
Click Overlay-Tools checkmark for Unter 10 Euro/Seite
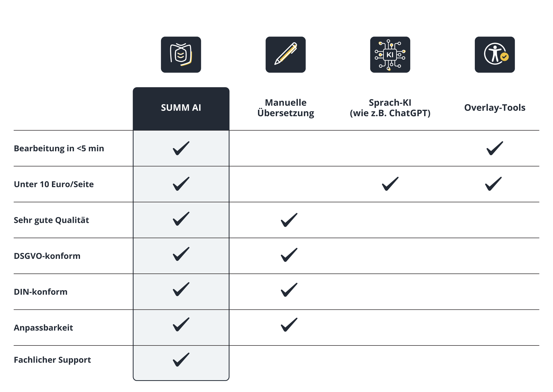click(x=493, y=184)
